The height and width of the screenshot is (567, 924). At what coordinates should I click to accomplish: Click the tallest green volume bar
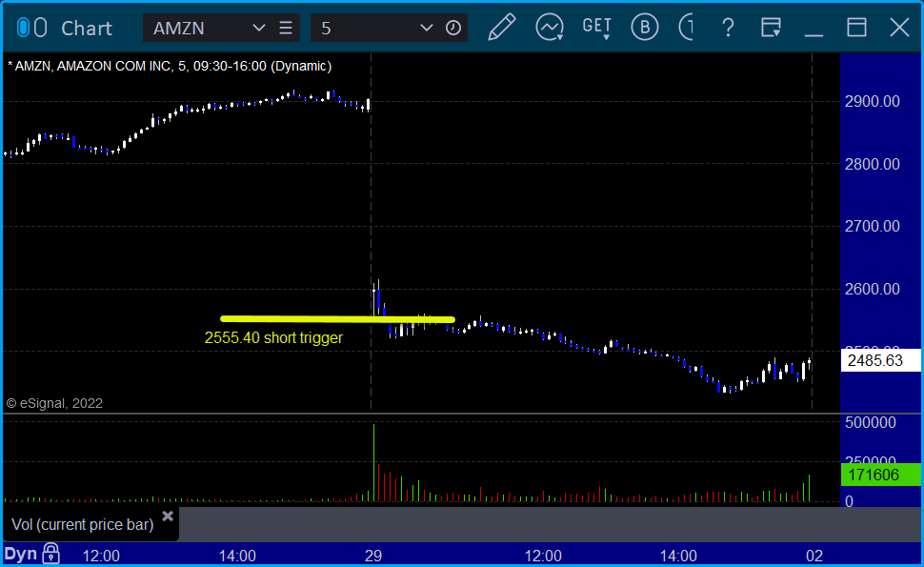(373, 463)
